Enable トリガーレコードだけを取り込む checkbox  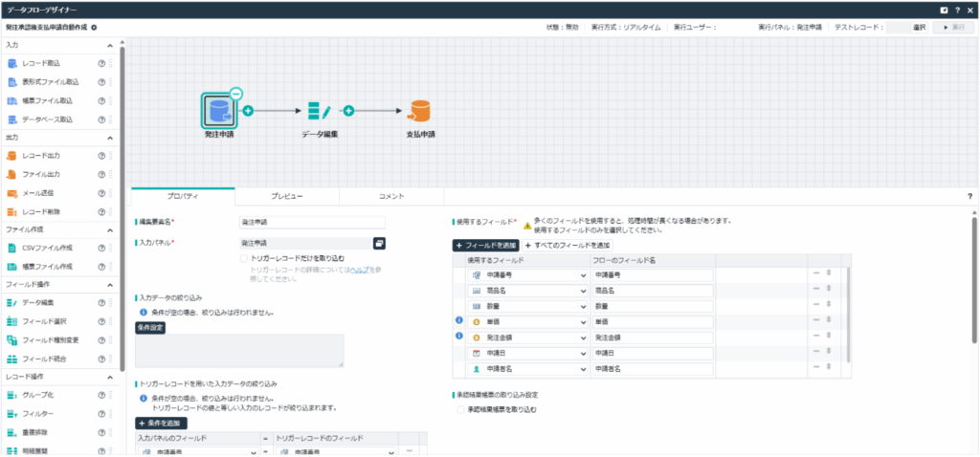click(x=244, y=258)
